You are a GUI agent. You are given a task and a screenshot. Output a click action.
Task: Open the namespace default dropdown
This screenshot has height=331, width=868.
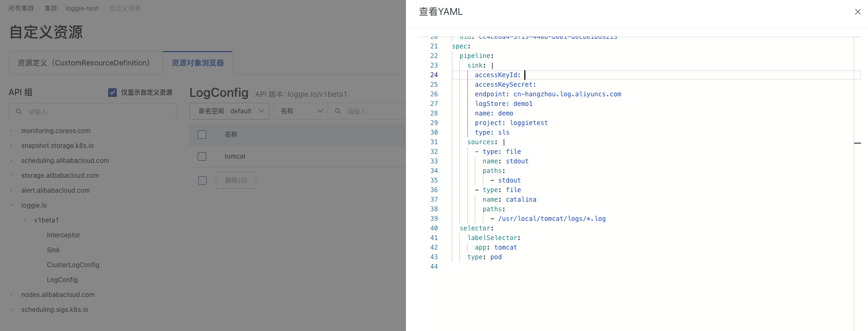click(229, 111)
